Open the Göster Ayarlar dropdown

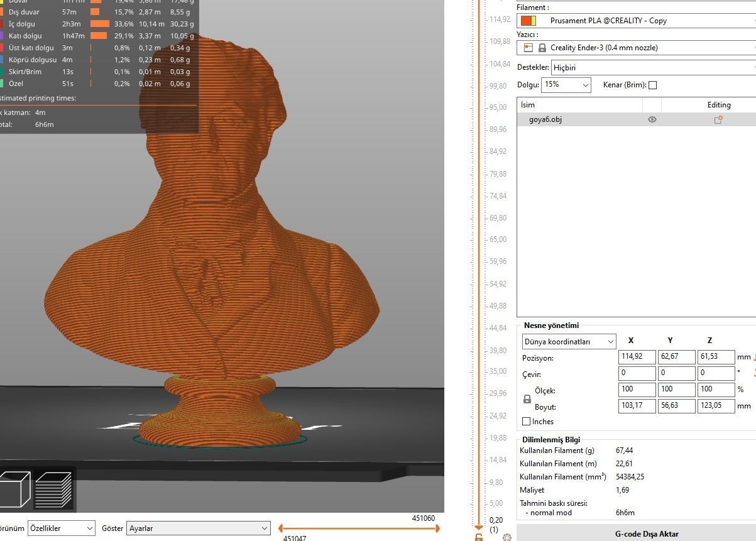(199, 528)
